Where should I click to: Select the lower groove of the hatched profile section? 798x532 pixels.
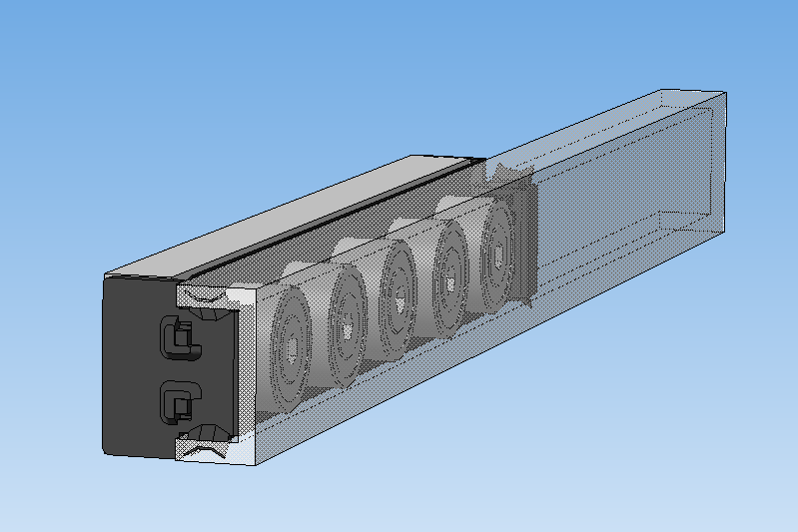point(205,450)
